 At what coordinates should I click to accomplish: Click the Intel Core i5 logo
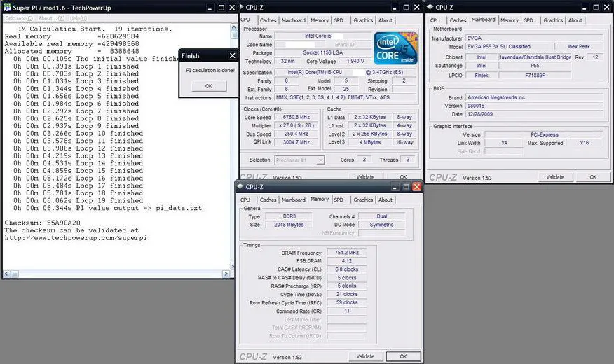395,48
